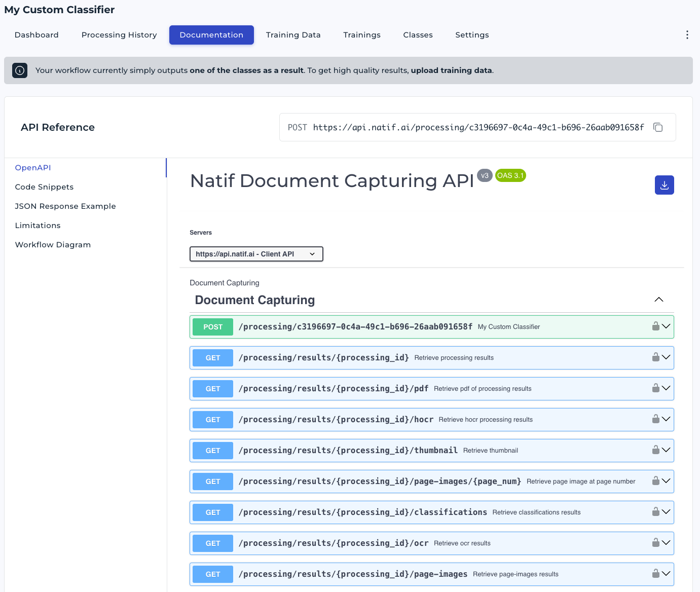Screen dimensions: 700x592
Task: Click the 'upload training data' bold text
Action: point(451,70)
